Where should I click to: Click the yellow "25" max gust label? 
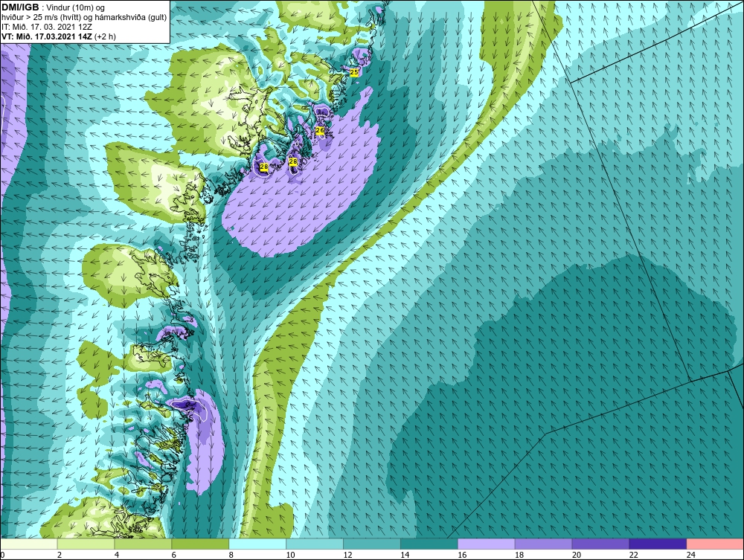click(354, 72)
